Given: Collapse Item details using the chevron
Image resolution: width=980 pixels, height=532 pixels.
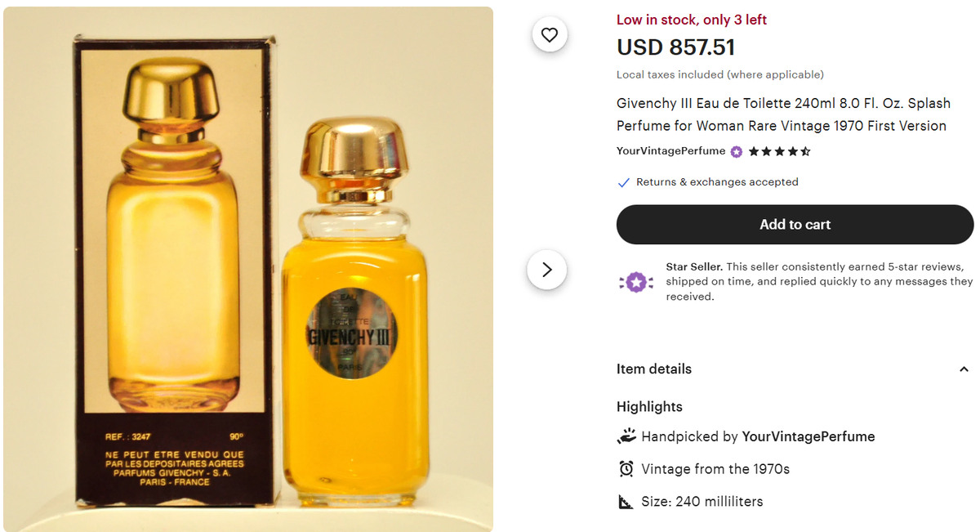Looking at the screenshot, I should point(964,369).
